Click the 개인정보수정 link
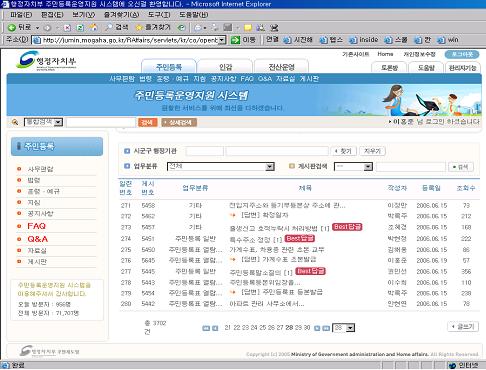This screenshot has height=370, width=486. (x=419, y=54)
